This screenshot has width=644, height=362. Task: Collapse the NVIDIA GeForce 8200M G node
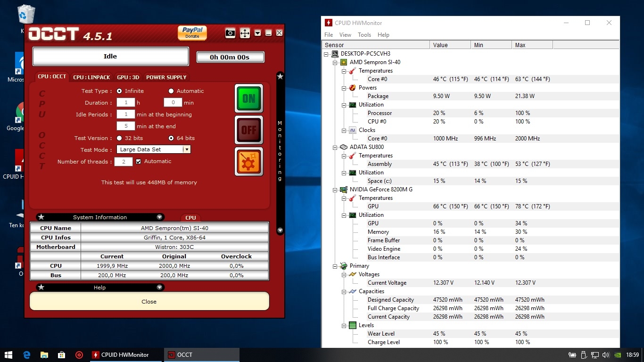[x=335, y=189]
